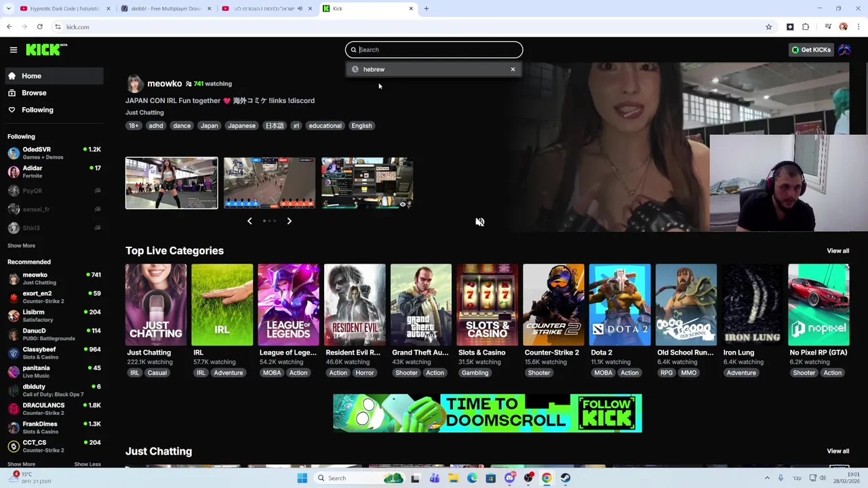Open recommended channel Lisibrm
This screenshot has width=868, height=488.
coord(54,316)
